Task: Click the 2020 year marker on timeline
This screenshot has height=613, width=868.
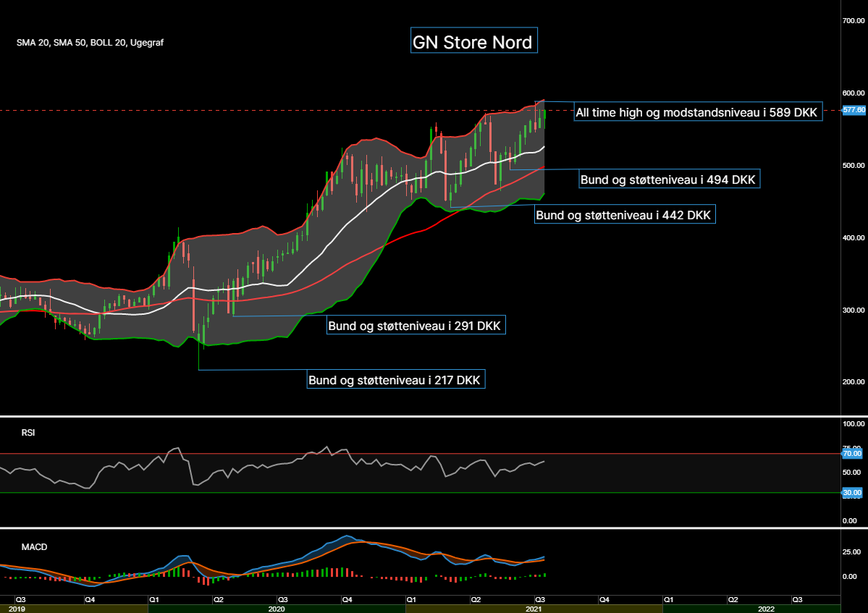Action: click(x=277, y=609)
